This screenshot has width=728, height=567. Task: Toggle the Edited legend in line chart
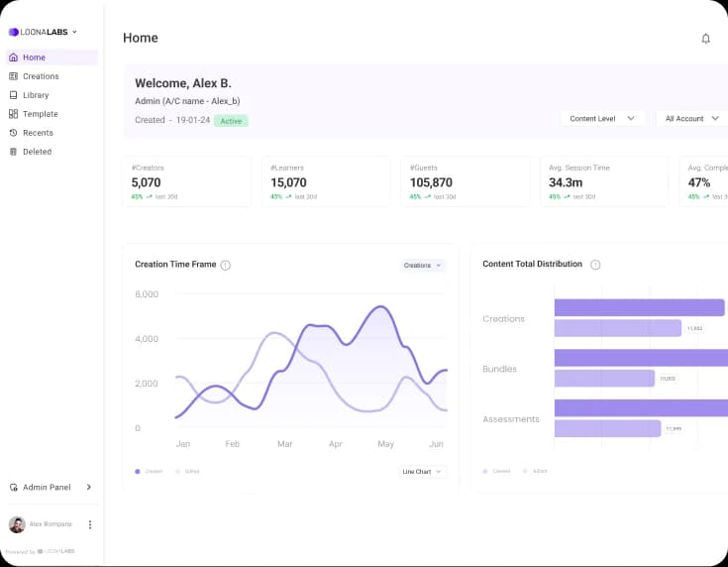pos(187,471)
